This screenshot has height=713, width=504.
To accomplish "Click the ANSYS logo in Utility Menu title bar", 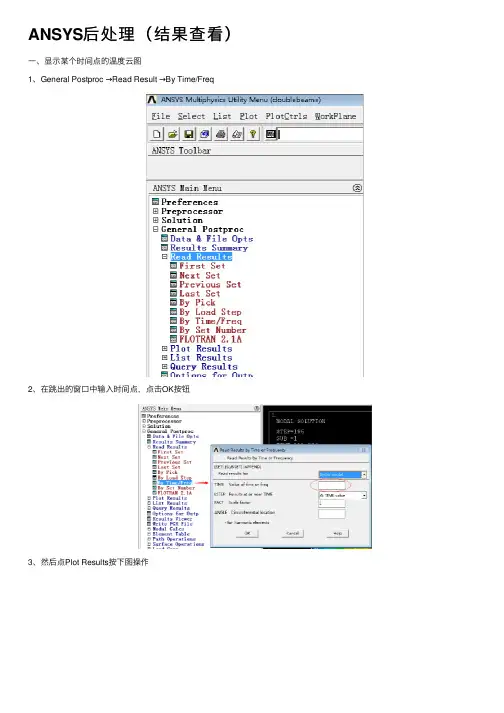I will 152,100.
